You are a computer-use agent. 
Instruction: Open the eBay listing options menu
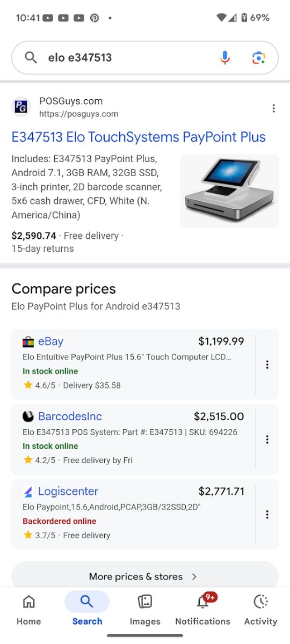click(267, 364)
